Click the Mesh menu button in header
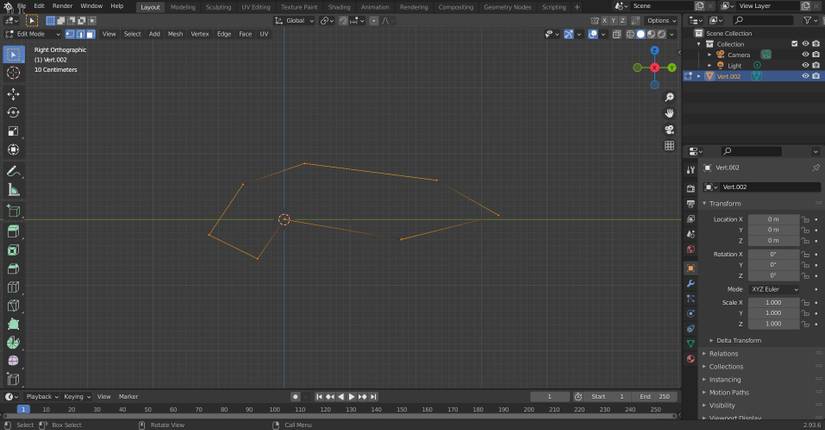Image resolution: width=825 pixels, height=430 pixels. point(175,34)
